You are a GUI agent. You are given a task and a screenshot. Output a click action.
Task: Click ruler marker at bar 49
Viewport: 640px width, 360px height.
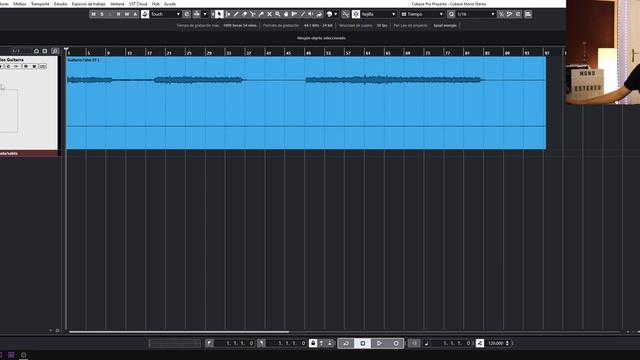coord(307,53)
